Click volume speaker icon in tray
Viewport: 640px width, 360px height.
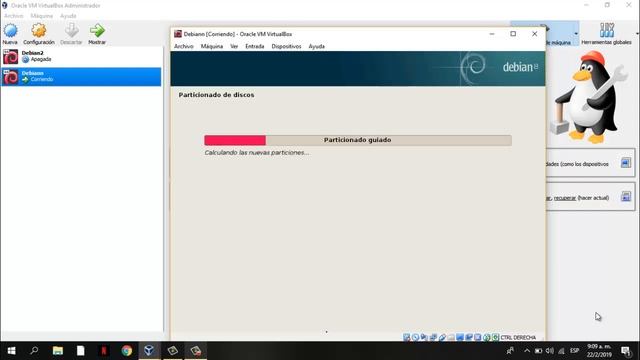550,351
